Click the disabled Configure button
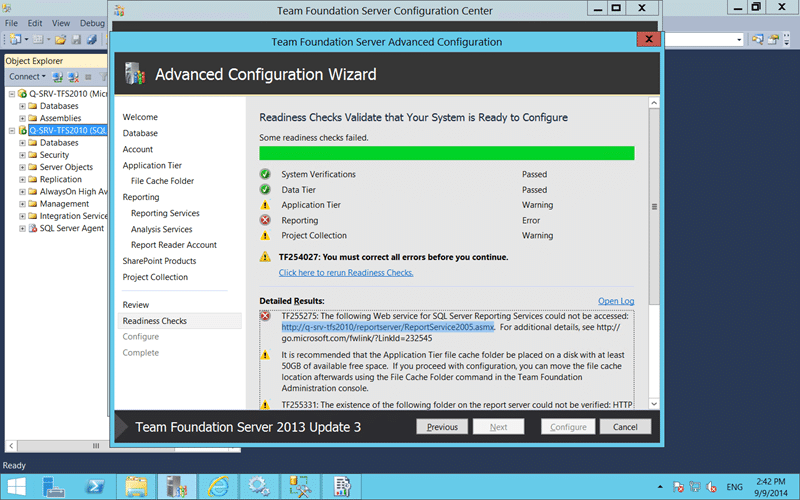 pos(568,427)
